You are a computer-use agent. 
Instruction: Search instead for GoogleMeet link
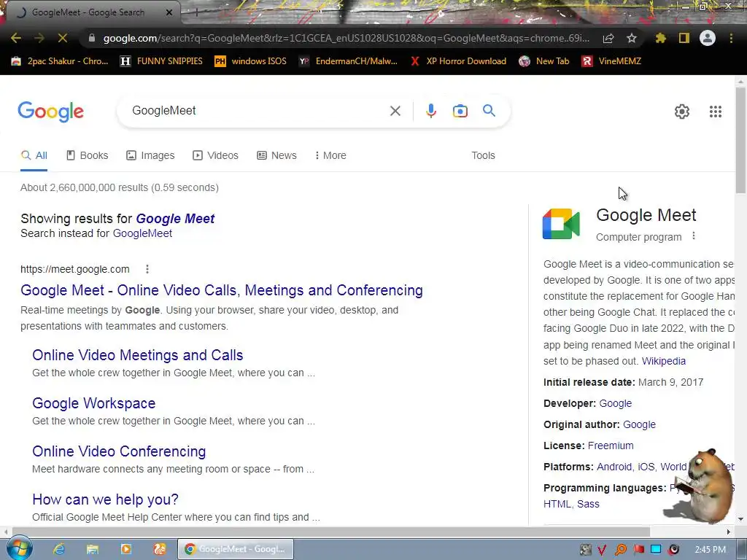point(142,233)
